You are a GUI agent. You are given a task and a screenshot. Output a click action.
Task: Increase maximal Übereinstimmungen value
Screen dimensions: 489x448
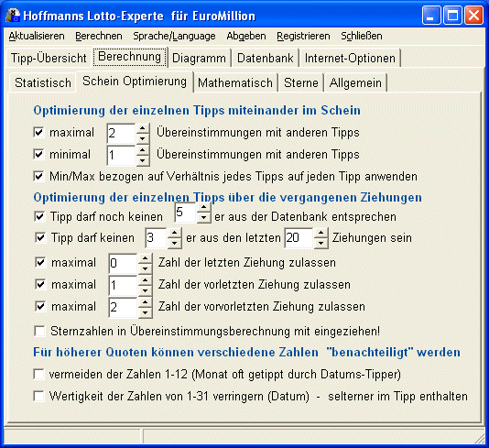pos(143,128)
